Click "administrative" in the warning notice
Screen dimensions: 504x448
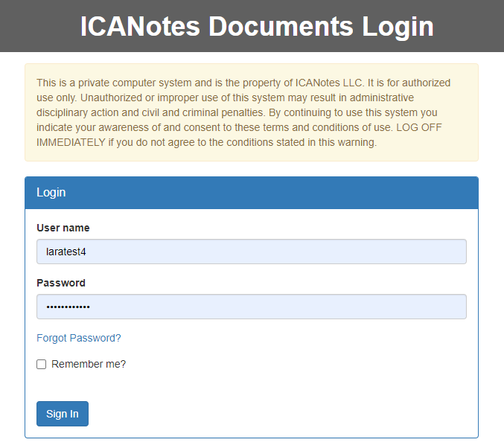coord(380,97)
